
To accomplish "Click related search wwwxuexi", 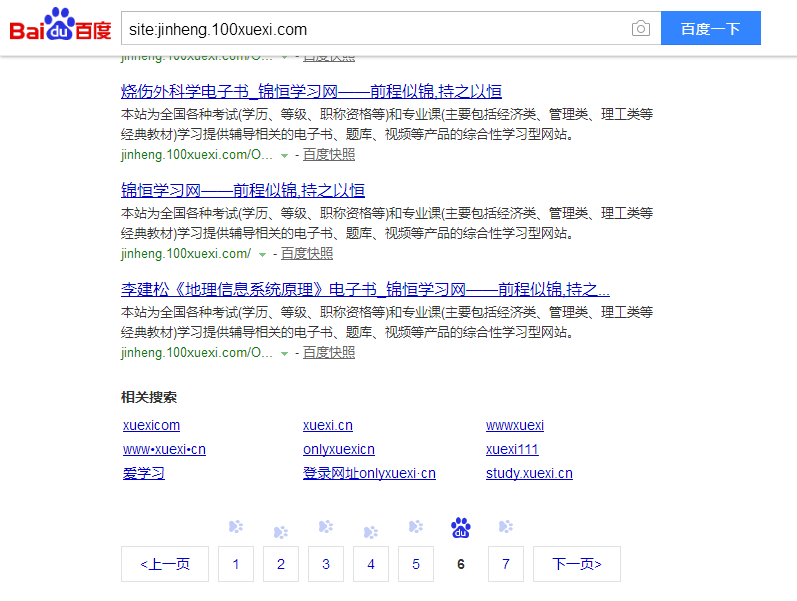I will coord(515,425).
